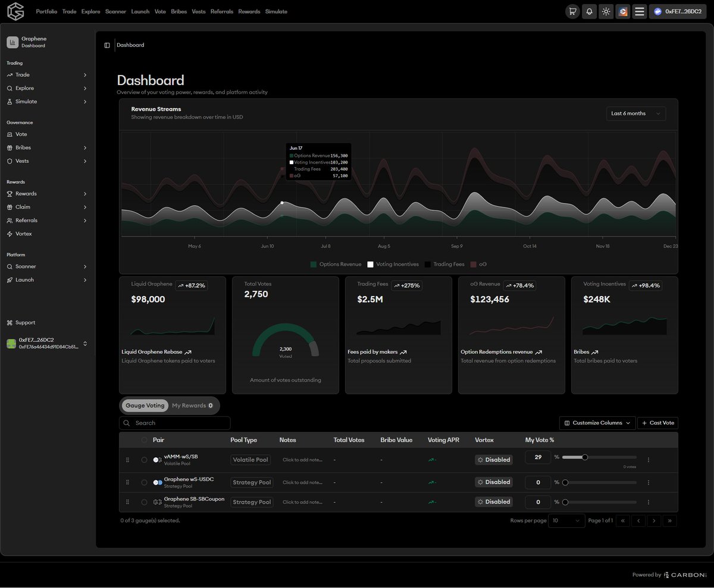Select the Graphene SB-SBCoupon checkbox

click(144, 502)
